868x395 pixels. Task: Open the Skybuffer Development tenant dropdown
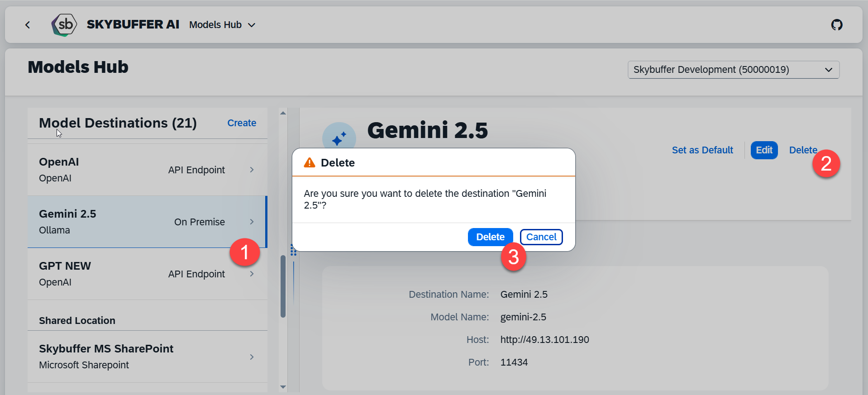click(x=733, y=70)
